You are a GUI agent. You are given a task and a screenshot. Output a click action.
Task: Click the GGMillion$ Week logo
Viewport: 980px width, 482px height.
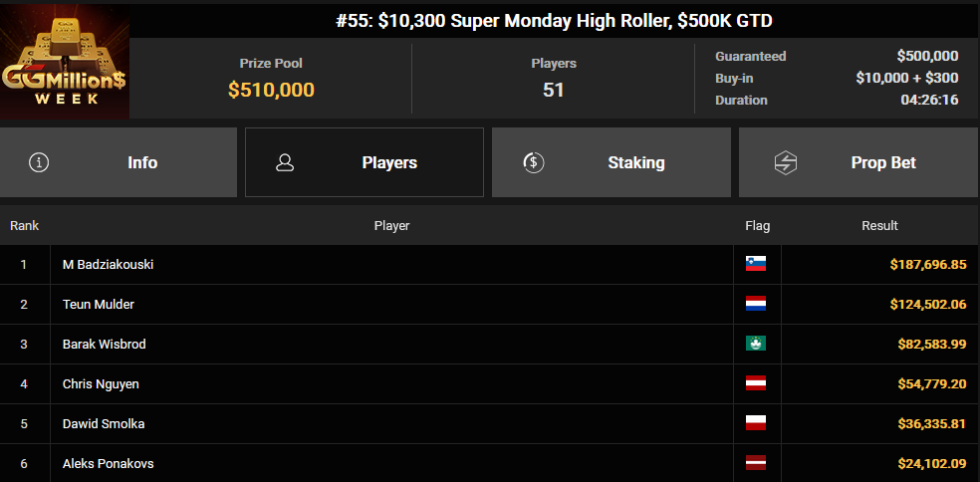click(x=65, y=61)
